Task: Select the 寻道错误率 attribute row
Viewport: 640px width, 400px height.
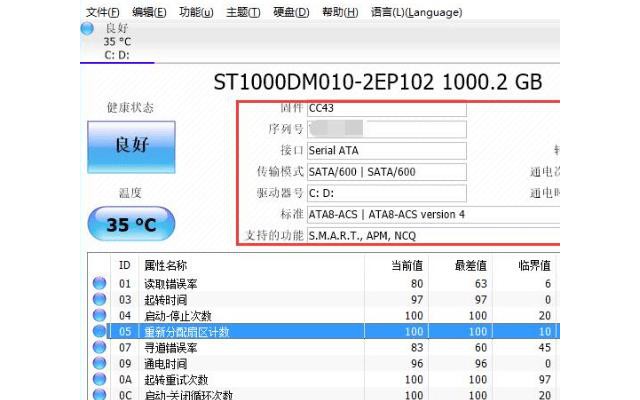Action: click(x=323, y=347)
